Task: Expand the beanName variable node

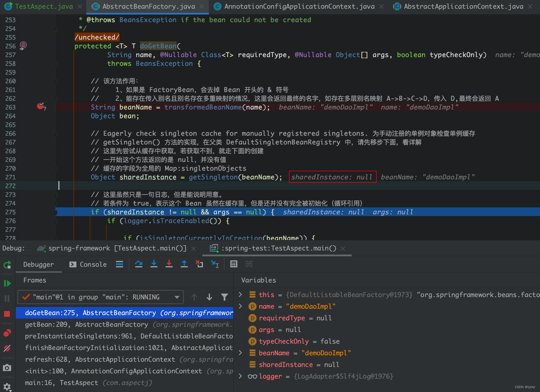Action: (241, 353)
